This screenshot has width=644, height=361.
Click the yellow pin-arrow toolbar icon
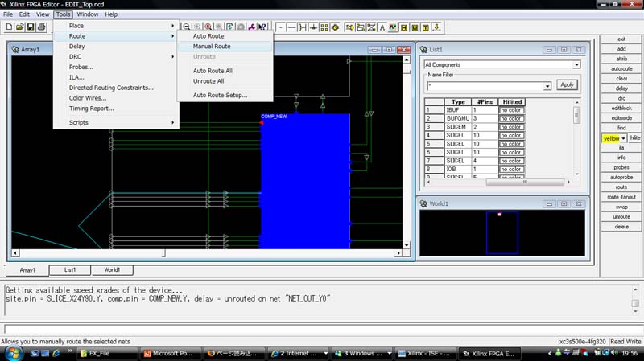pyautogui.click(x=349, y=27)
